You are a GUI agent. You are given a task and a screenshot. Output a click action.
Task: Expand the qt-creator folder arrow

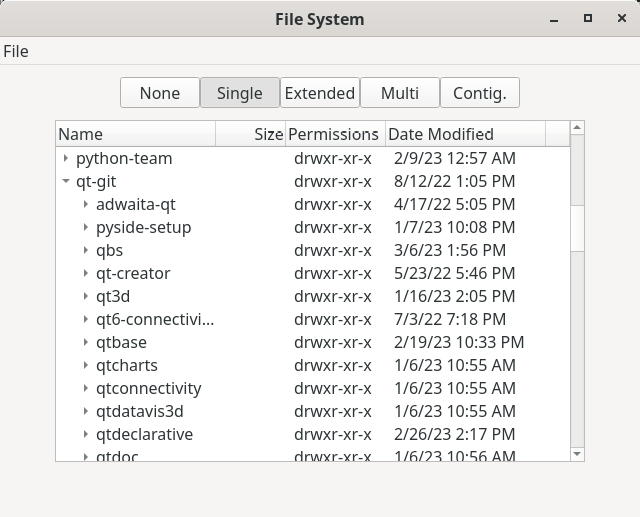(86, 273)
